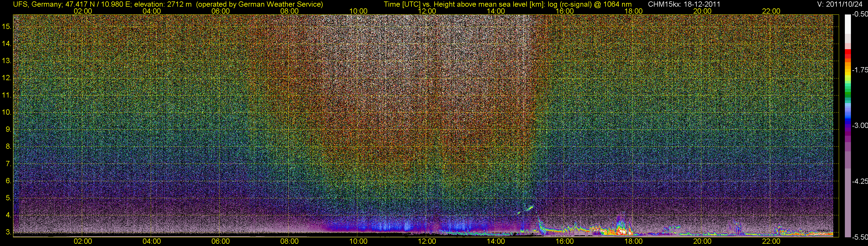Click the "02:00" label on the top time axis
The image size is (868, 246).
pos(82,11)
